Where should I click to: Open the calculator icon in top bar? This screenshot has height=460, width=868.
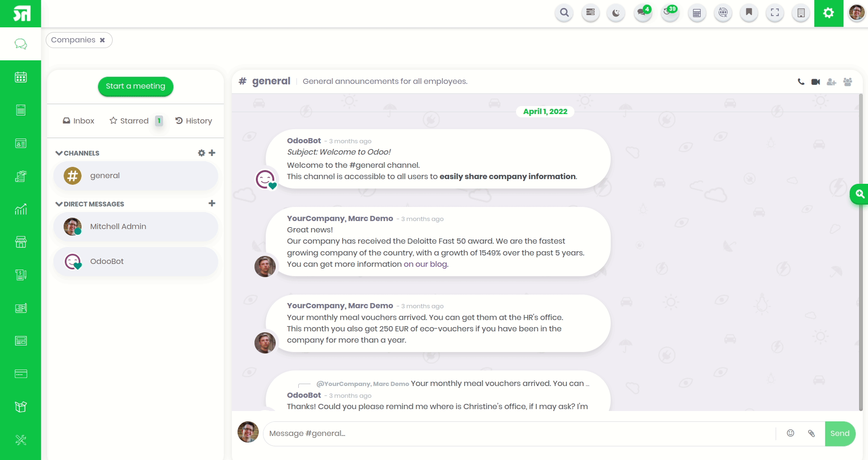click(697, 13)
